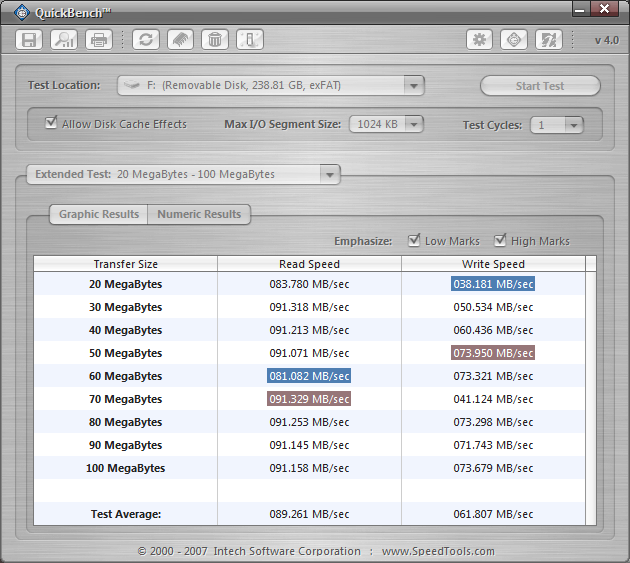Viewport: 630px width, 563px height.
Task: Click the trash can delete icon
Action: click(214, 40)
